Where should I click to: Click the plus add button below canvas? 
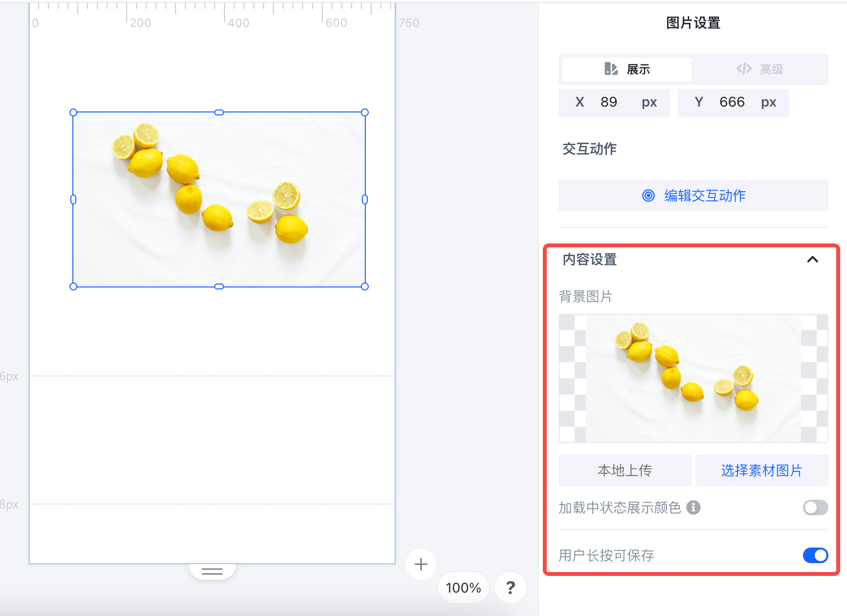click(x=421, y=564)
